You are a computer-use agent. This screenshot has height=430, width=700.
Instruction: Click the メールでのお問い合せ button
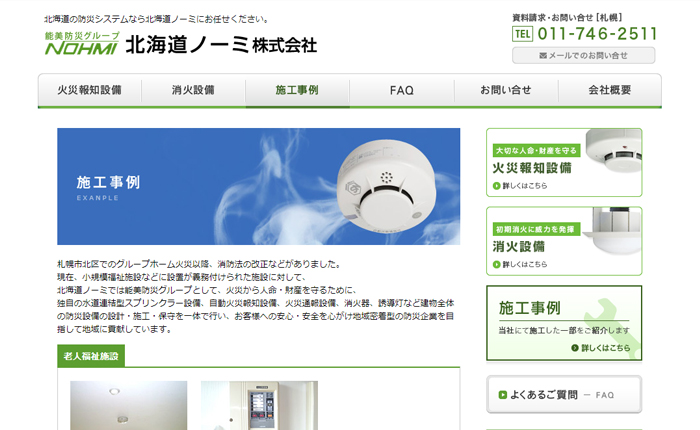click(583, 55)
